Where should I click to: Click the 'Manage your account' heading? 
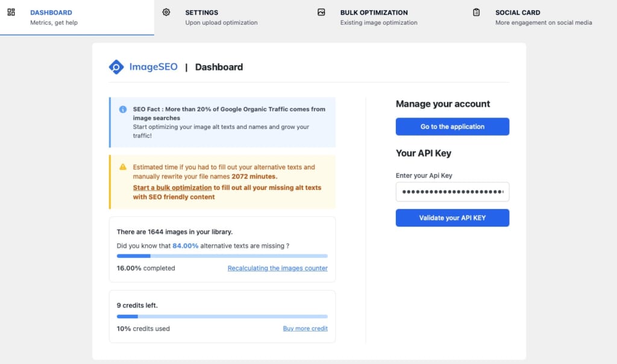443,104
